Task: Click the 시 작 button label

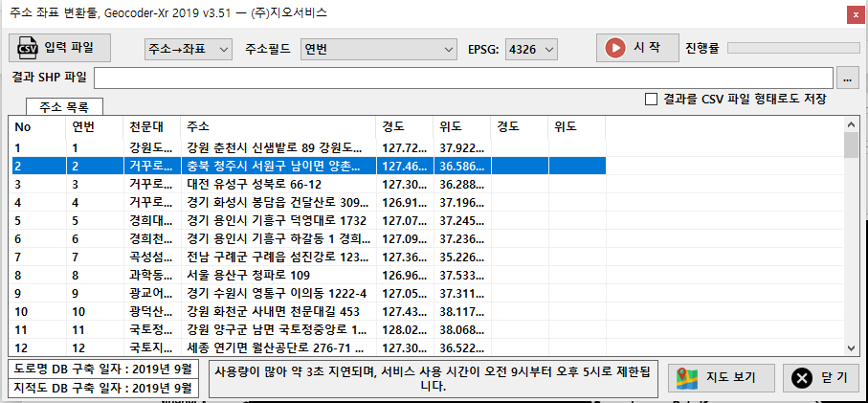Action: coord(647,48)
